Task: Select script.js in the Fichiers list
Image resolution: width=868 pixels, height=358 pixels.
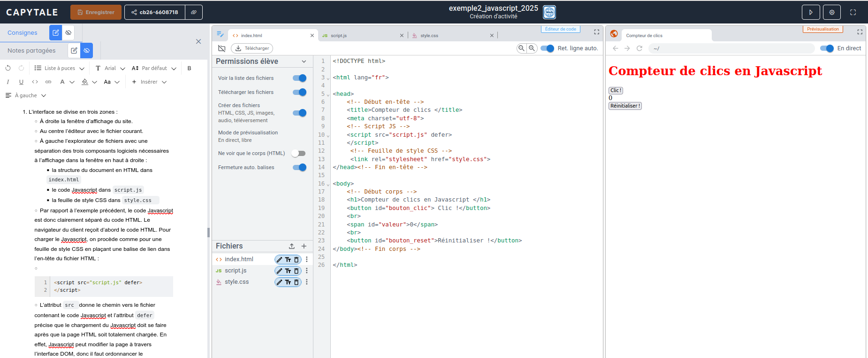Action: pos(236,271)
